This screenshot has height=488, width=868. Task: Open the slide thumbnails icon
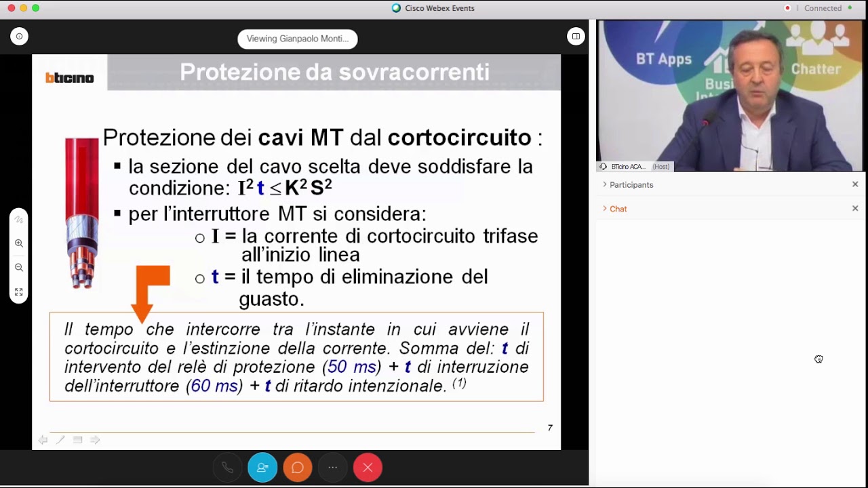[77, 440]
